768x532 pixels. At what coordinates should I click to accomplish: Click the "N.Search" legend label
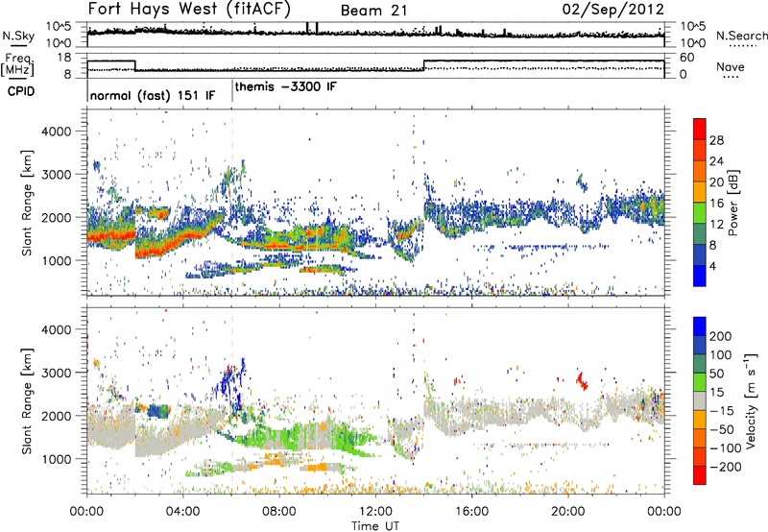[x=741, y=36]
